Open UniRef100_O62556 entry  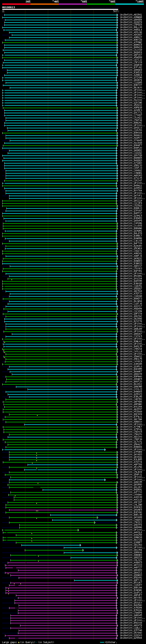pos(131,319)
